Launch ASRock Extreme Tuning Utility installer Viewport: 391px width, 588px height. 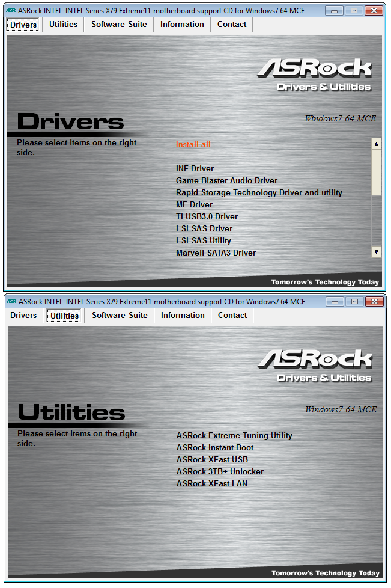tap(234, 436)
